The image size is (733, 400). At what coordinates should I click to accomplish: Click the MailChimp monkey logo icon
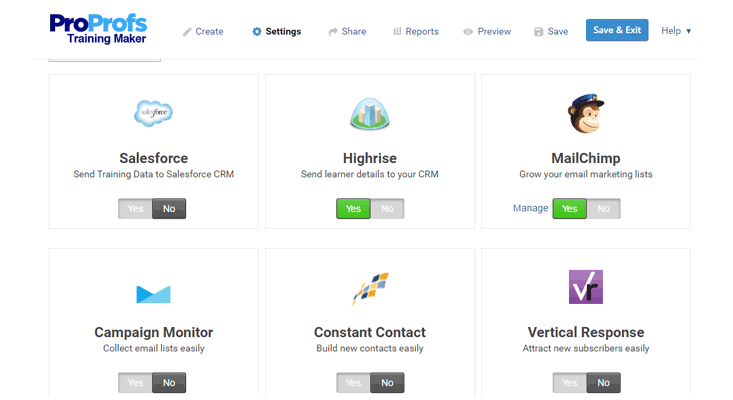[585, 112]
